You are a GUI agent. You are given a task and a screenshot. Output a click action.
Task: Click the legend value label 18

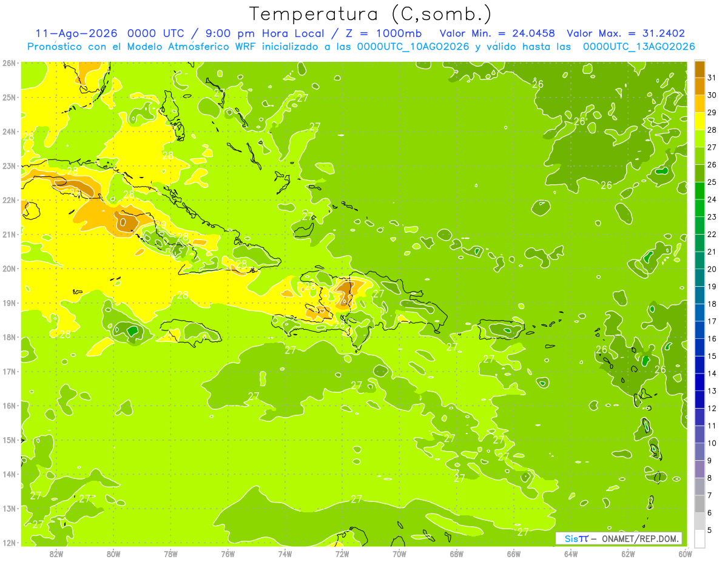[x=712, y=304]
